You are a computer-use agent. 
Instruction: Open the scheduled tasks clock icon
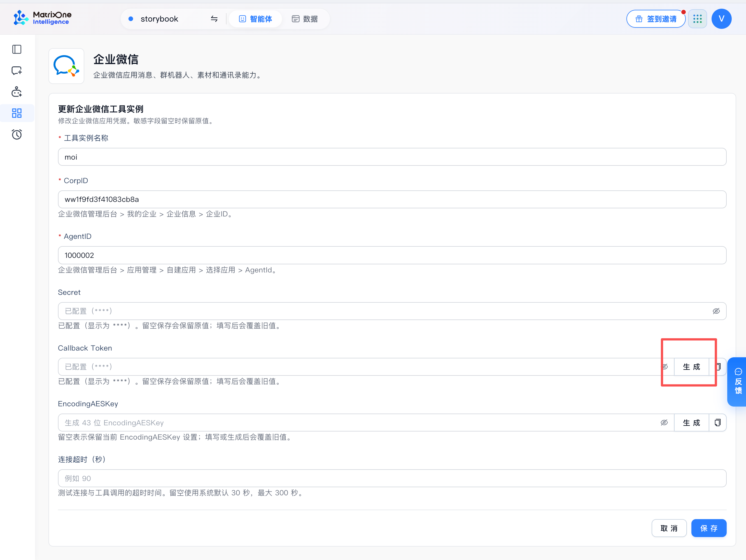point(17,134)
